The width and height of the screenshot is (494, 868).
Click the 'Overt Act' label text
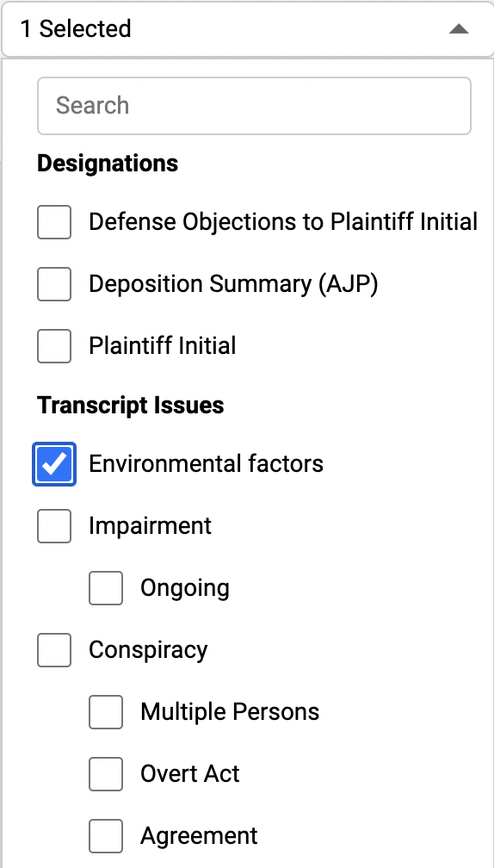[189, 774]
